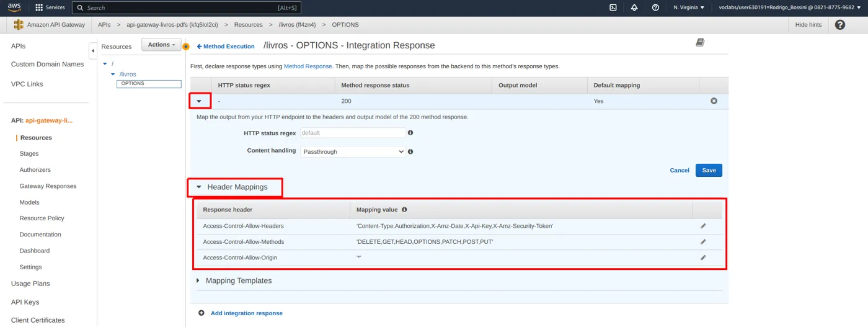Show info for HTTP status regex
Screen dimensions: 868x327
(x=410, y=133)
